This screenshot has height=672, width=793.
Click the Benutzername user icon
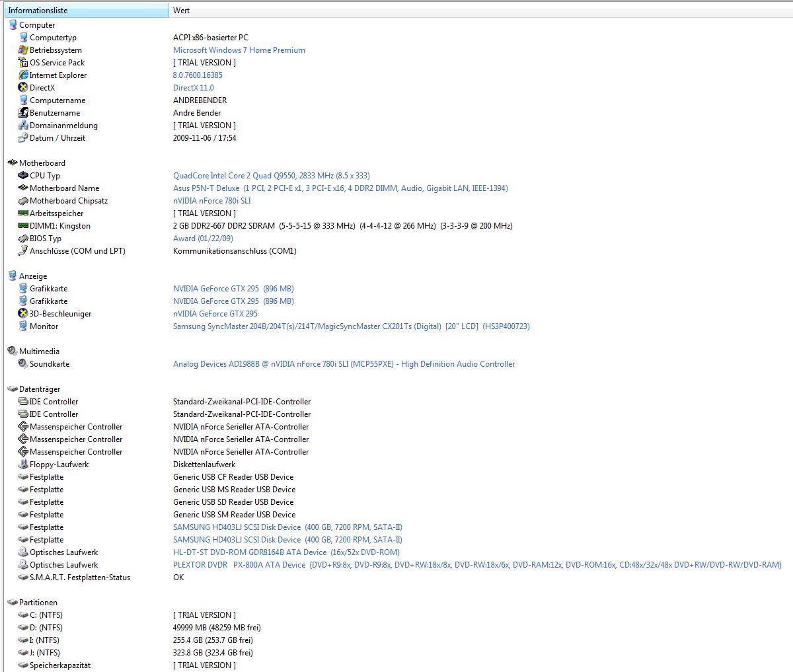[23, 113]
